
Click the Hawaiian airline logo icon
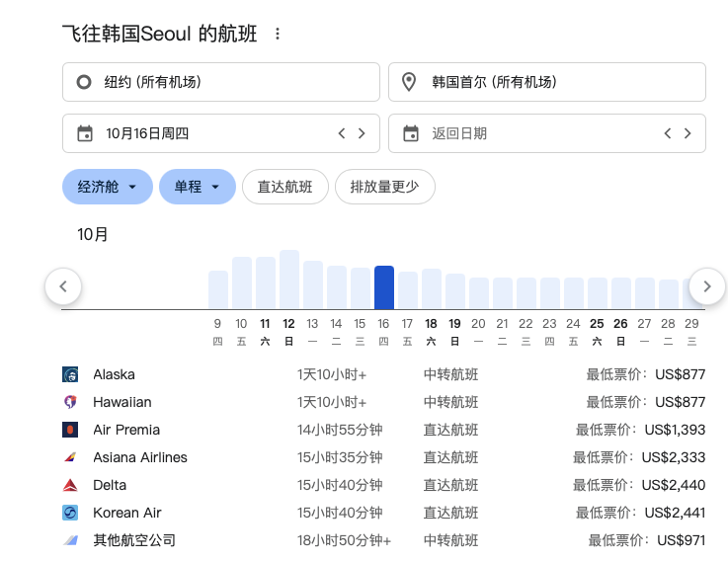pos(70,402)
